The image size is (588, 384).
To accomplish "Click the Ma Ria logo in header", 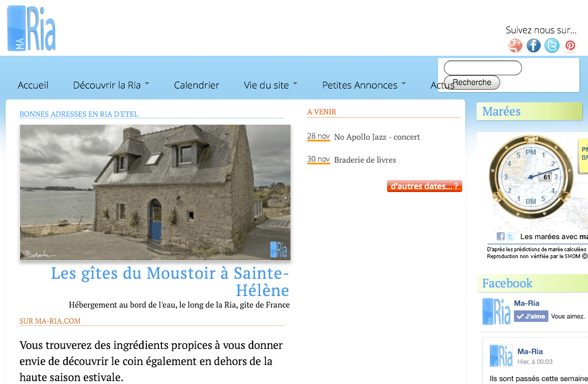I will (x=32, y=28).
